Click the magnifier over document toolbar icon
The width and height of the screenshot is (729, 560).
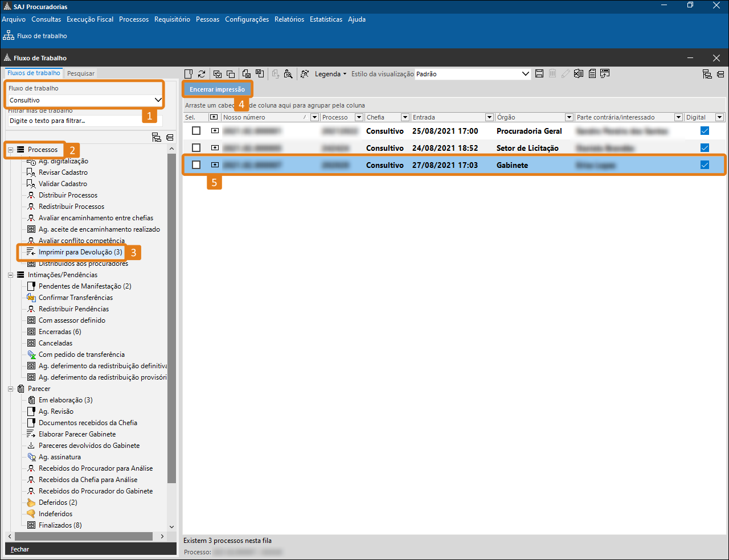(x=288, y=74)
